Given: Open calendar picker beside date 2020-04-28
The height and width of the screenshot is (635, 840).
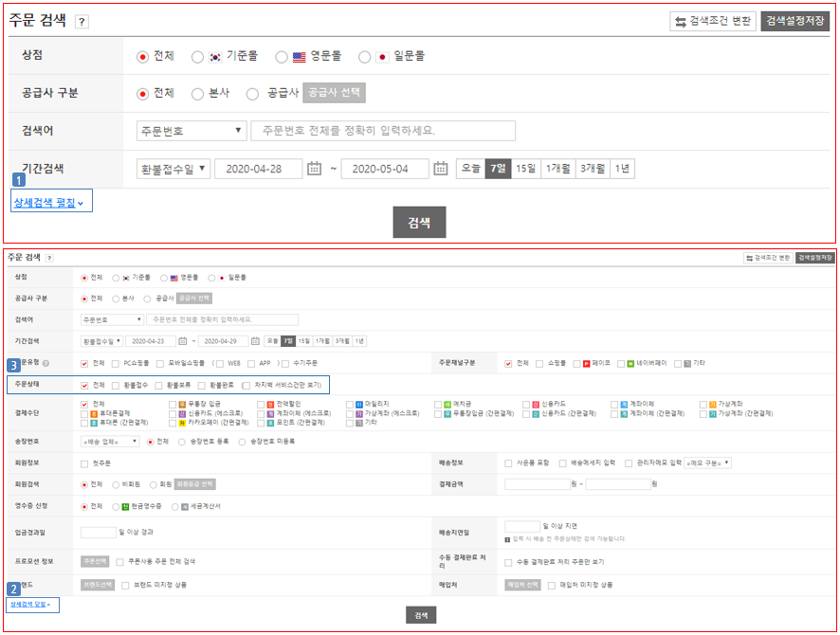Looking at the screenshot, I should point(315,169).
